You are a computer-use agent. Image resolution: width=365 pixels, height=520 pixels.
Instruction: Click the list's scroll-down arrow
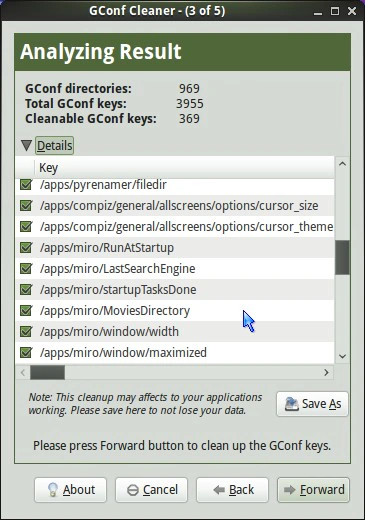(342, 356)
